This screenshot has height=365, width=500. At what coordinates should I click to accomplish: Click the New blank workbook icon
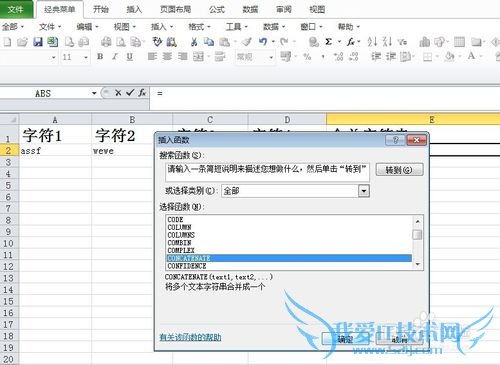click(7, 42)
